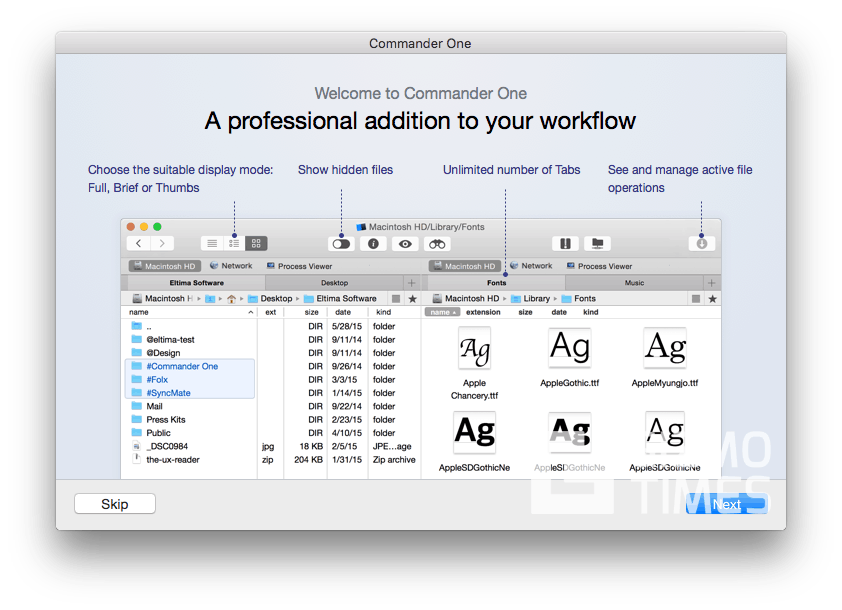Add new tab in left panel
The image size is (842, 610).
point(412,282)
